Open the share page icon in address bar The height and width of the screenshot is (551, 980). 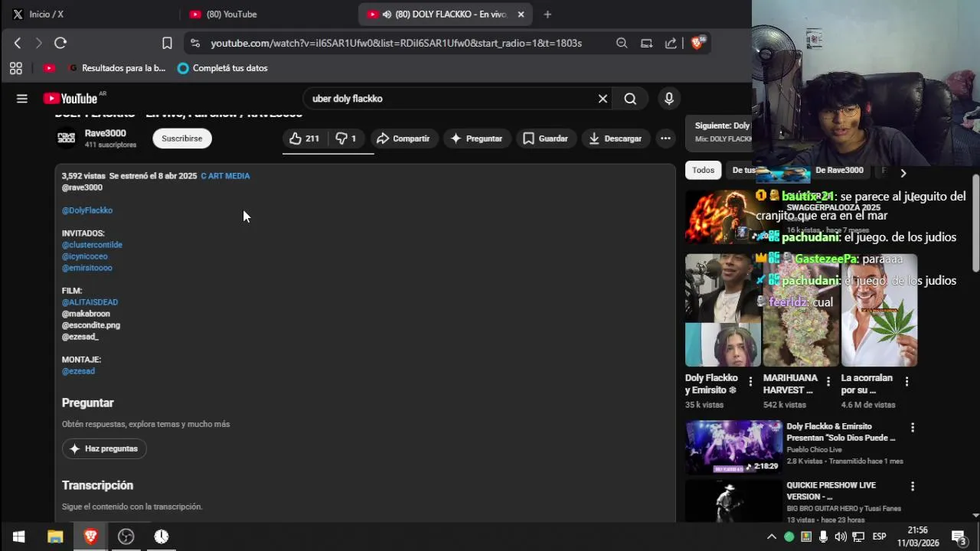point(671,43)
